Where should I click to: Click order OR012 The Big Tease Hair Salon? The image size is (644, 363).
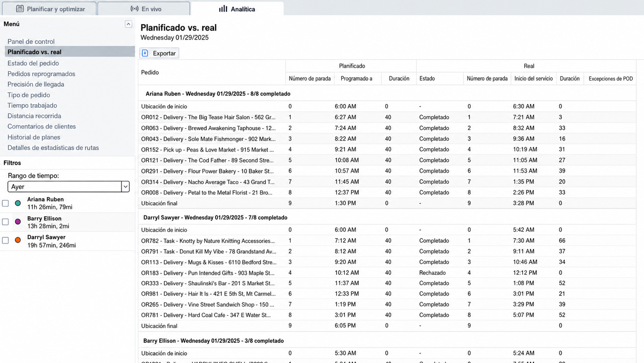click(x=208, y=117)
